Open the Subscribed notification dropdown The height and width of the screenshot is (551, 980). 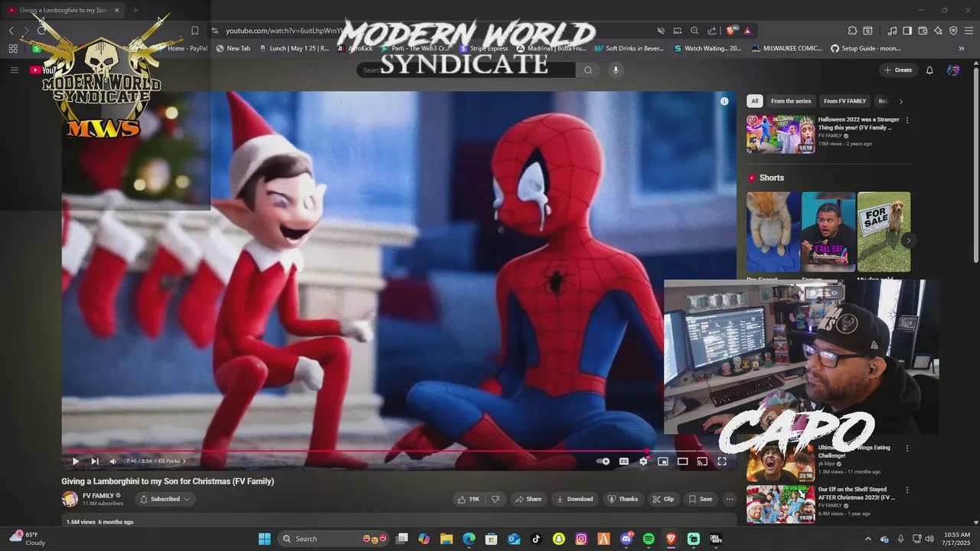(x=165, y=499)
